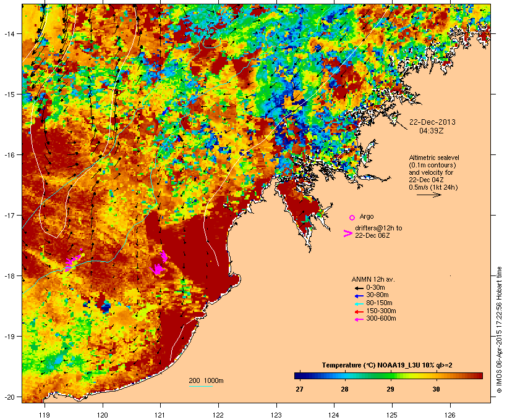Click the Temperature NOAA19_L3U colorbar title
Screen dimensions: 507x420
click(387, 366)
